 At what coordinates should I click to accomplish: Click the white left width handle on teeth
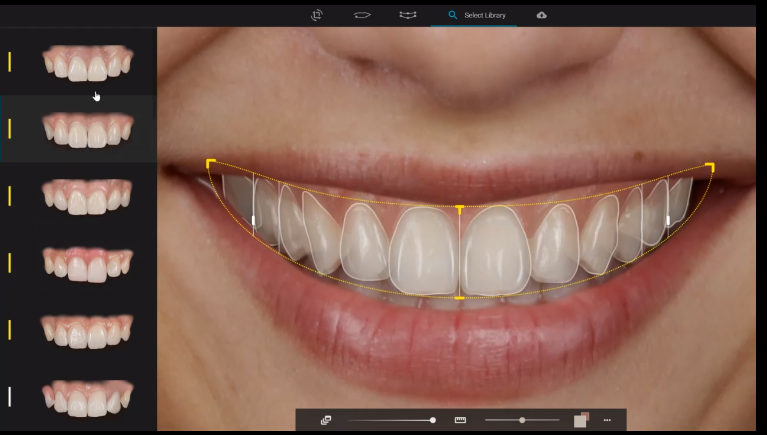(253, 221)
